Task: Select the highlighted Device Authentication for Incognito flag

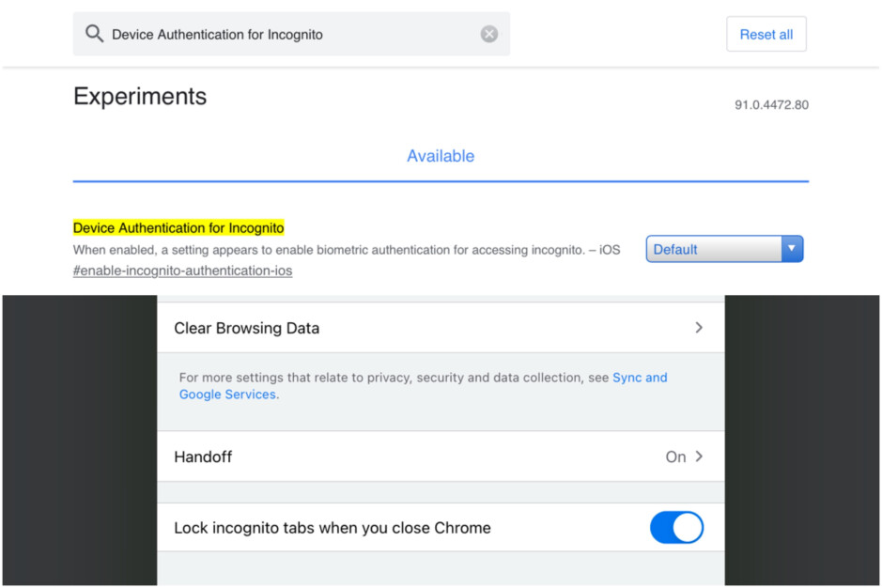Action: pyautogui.click(x=178, y=227)
